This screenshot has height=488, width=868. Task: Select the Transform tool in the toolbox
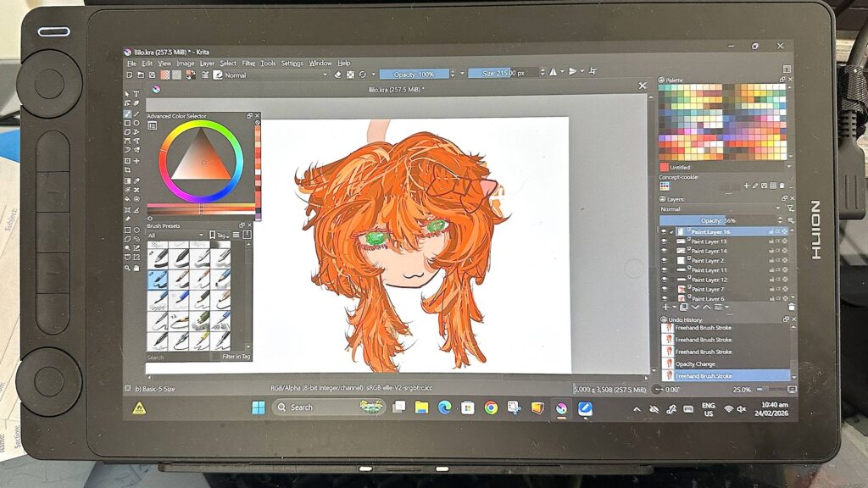(127, 161)
